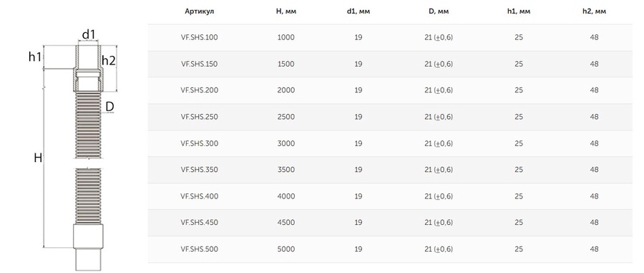Image resolution: width=644 pixels, height=273 pixels.
Task: Select article VF.SHS.100
Action: (199, 37)
